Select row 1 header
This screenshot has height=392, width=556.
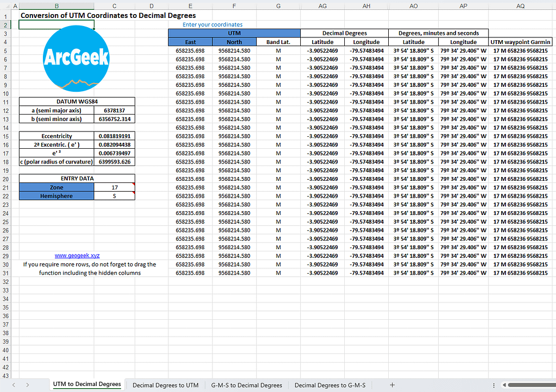tap(5, 16)
